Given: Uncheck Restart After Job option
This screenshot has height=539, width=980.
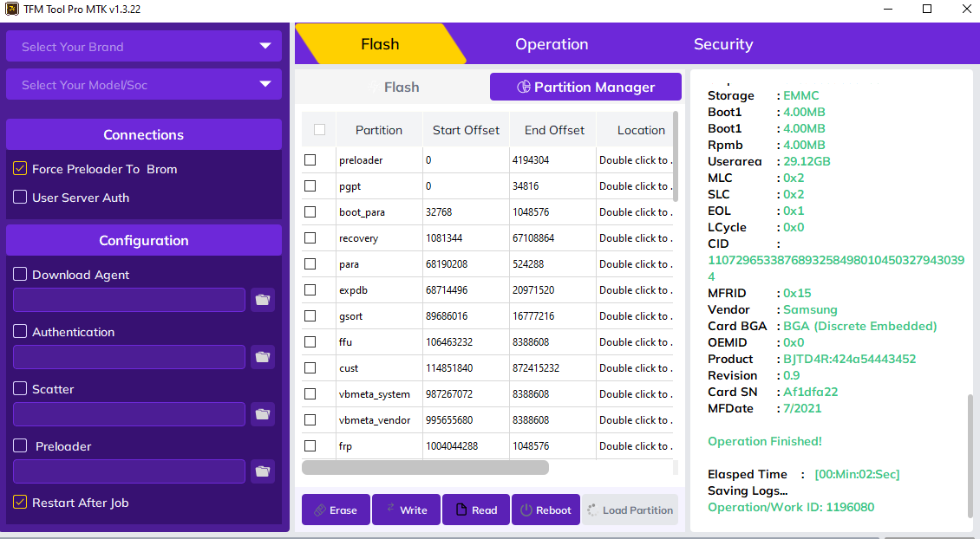Looking at the screenshot, I should (20, 503).
